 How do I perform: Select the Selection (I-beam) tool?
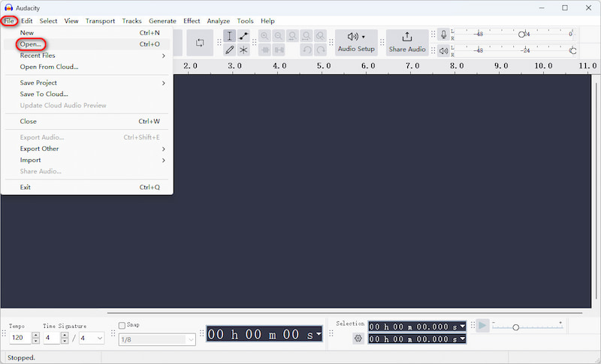[x=229, y=36]
